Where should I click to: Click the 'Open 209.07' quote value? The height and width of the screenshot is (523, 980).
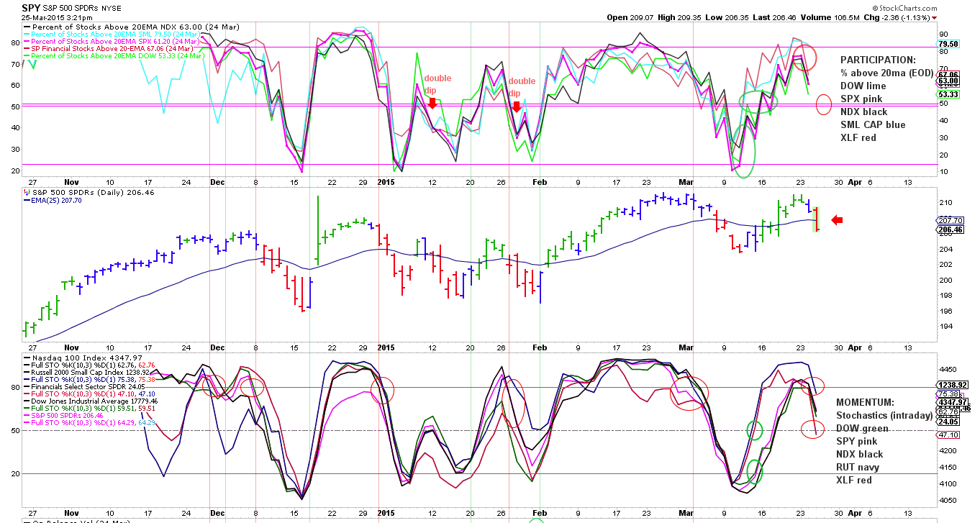tap(632, 17)
